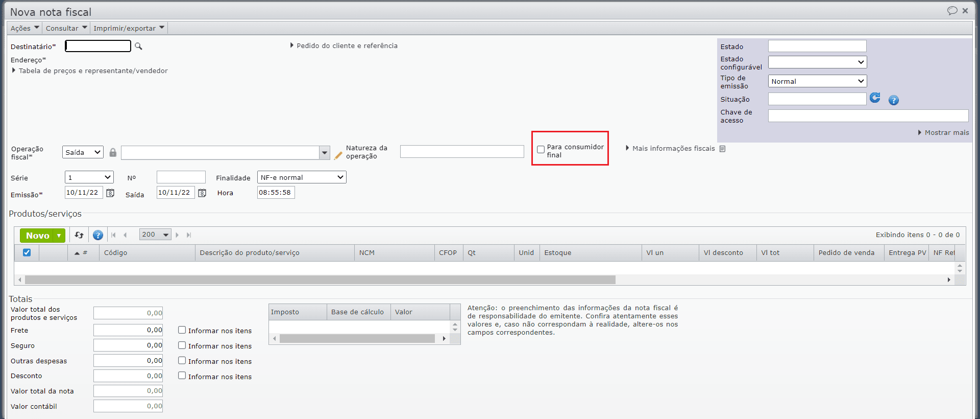Viewport: 980px width, 419px height.
Task: Expand Tabela de preços e representante/vendedor
Action: (x=90, y=71)
